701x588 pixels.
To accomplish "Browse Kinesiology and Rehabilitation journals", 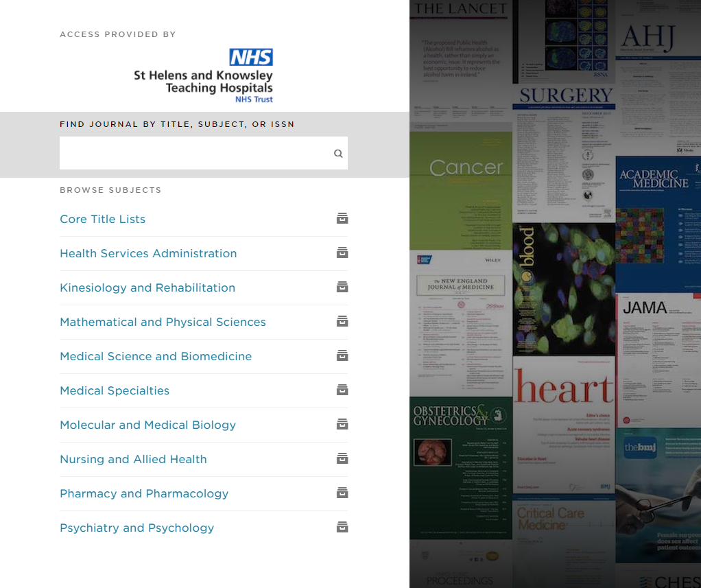I will point(147,287).
